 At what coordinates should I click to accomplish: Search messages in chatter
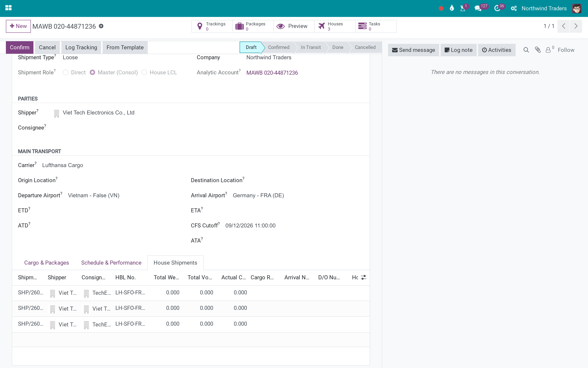526,50
